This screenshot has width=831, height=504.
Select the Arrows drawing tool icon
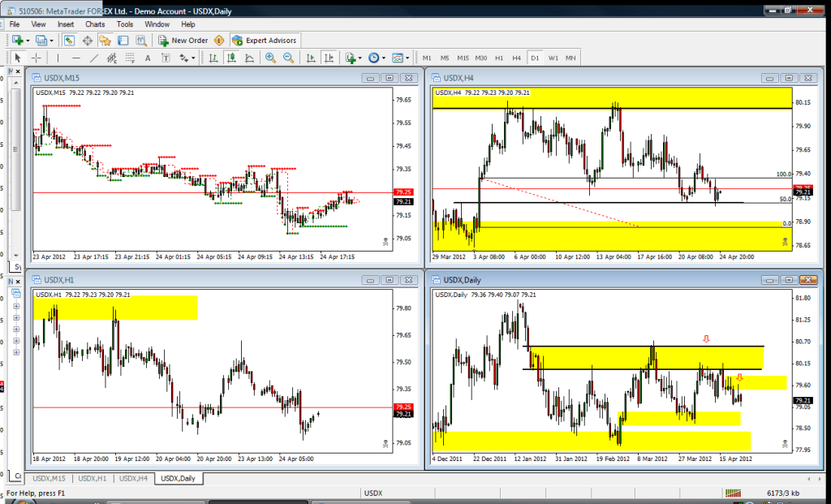pyautogui.click(x=184, y=58)
